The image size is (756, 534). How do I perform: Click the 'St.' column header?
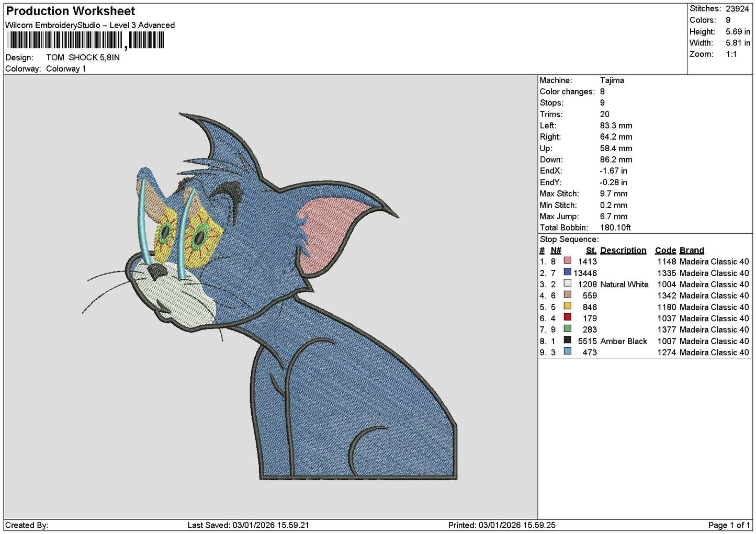(x=591, y=251)
